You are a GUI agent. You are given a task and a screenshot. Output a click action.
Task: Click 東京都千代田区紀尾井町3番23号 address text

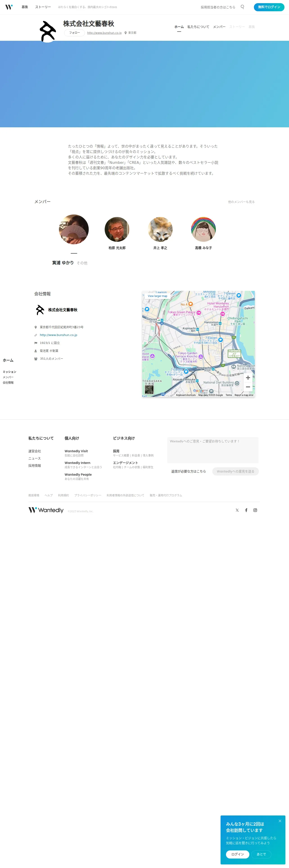[62, 327]
